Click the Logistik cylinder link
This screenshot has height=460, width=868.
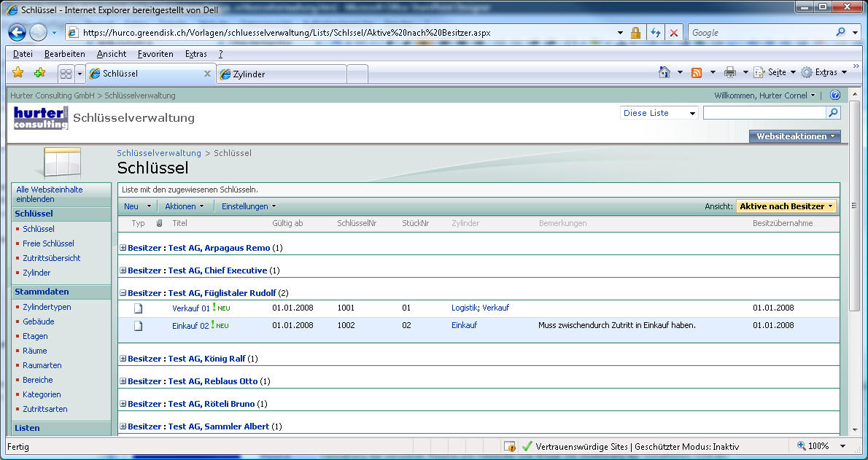[465, 308]
